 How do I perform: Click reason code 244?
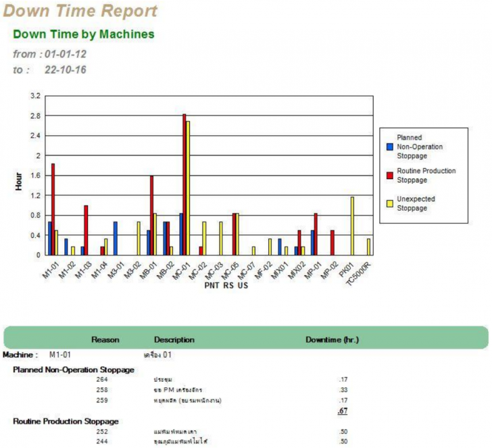coord(102,441)
